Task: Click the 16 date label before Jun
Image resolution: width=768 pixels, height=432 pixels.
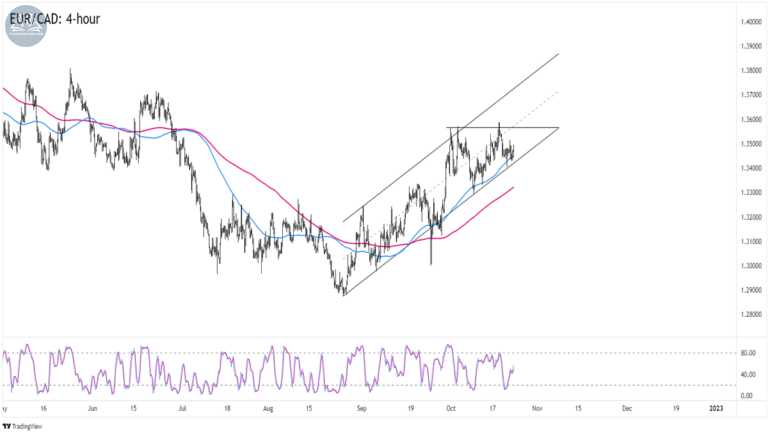Action: coord(44,408)
